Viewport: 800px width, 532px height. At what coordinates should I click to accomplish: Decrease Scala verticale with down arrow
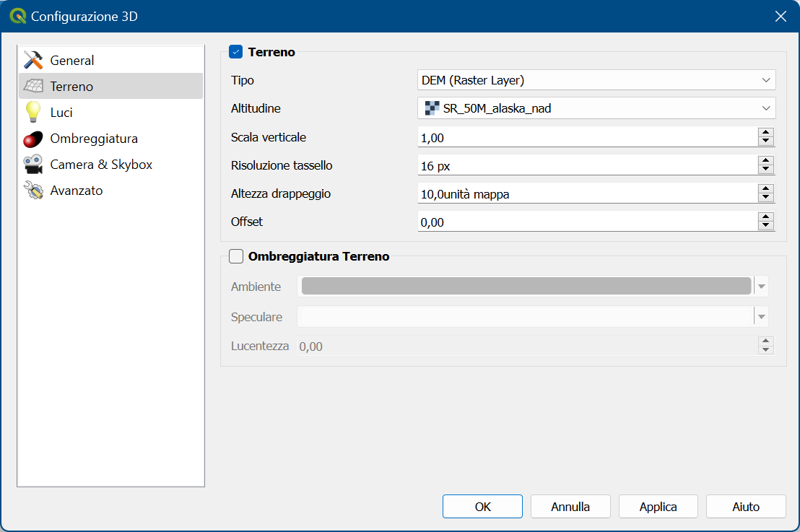pos(766,141)
